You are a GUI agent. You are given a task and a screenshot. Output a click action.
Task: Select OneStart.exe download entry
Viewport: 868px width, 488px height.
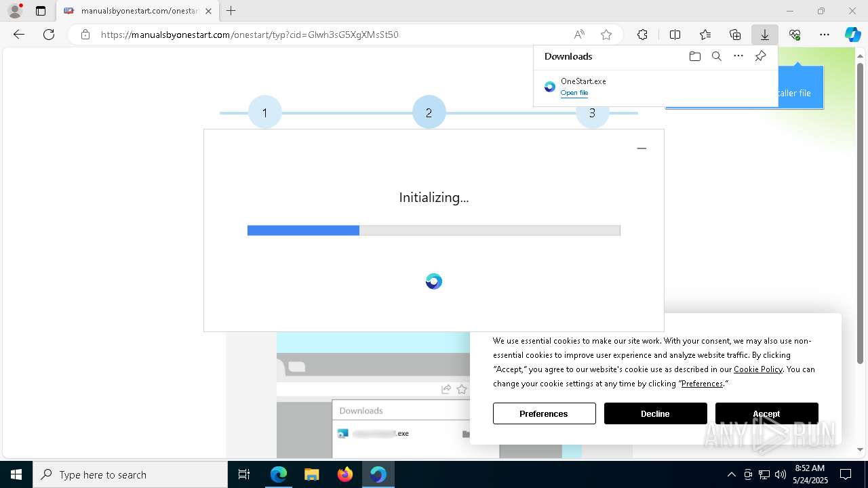tap(655, 87)
